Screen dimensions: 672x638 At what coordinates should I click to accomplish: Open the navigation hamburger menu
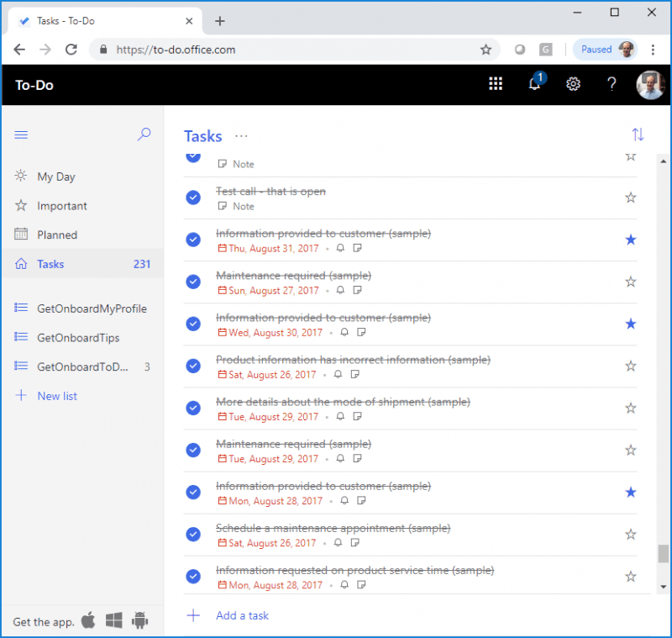pos(21,134)
